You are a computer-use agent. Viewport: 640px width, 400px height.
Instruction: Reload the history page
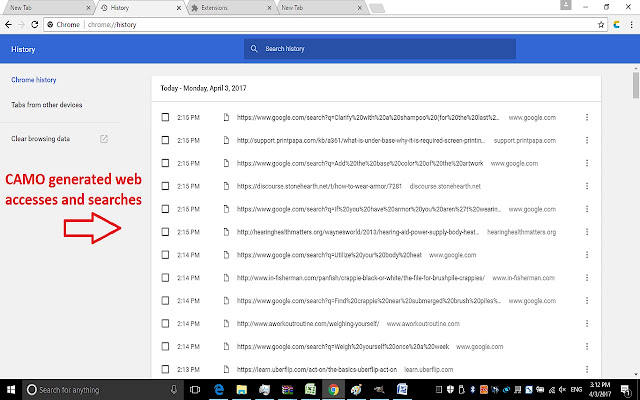35,24
